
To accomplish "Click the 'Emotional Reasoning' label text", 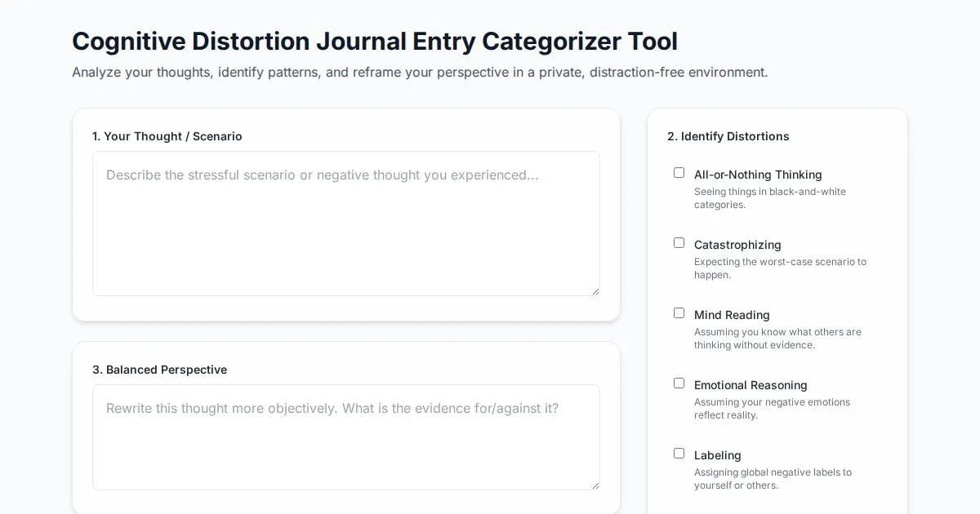I will tap(751, 385).
